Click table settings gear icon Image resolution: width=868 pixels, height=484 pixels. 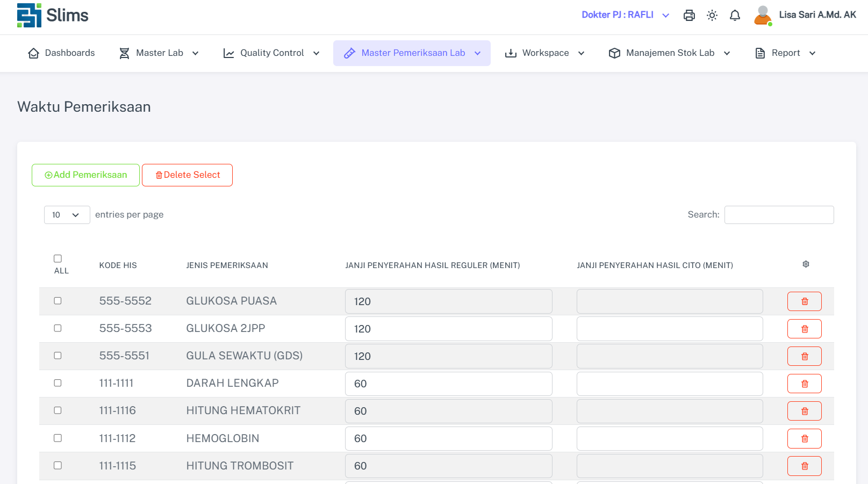pos(806,264)
